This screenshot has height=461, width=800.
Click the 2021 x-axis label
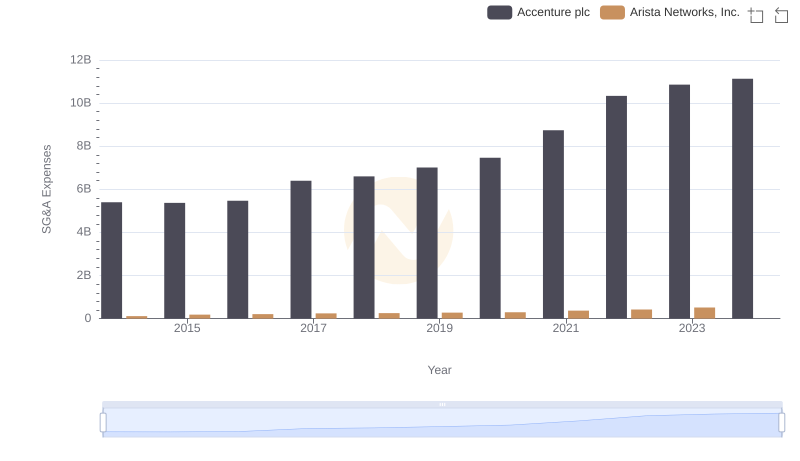(566, 328)
